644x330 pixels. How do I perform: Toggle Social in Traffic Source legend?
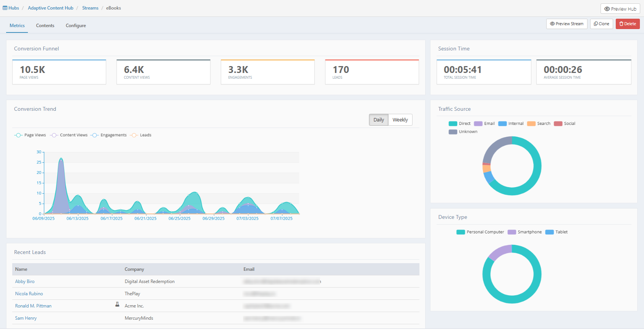click(565, 123)
